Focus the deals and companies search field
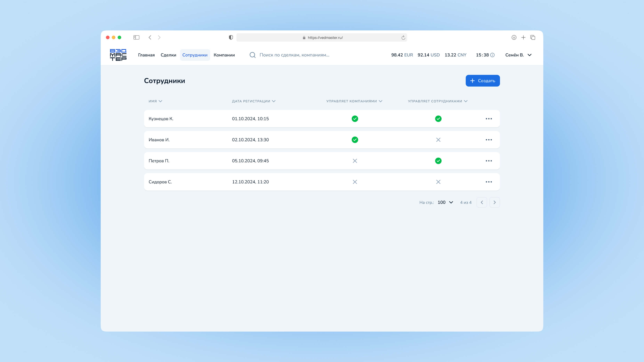Image resolution: width=644 pixels, height=362 pixels. (294, 55)
